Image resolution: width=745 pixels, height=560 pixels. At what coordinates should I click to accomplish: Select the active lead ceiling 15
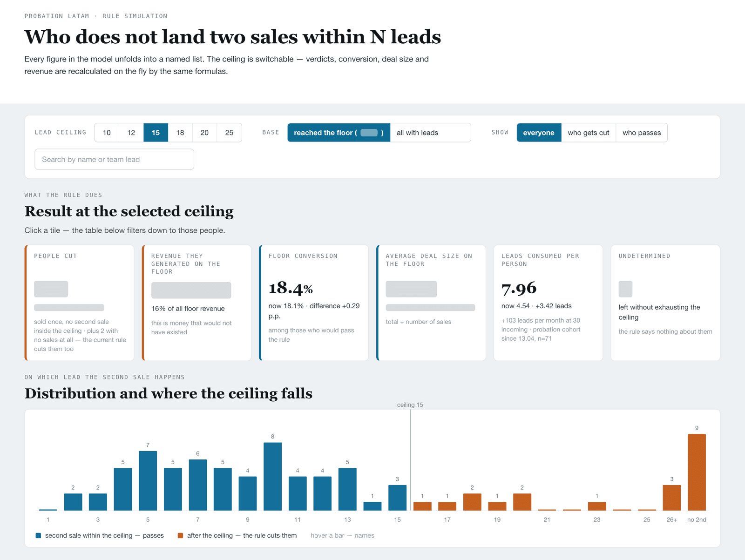tap(156, 133)
